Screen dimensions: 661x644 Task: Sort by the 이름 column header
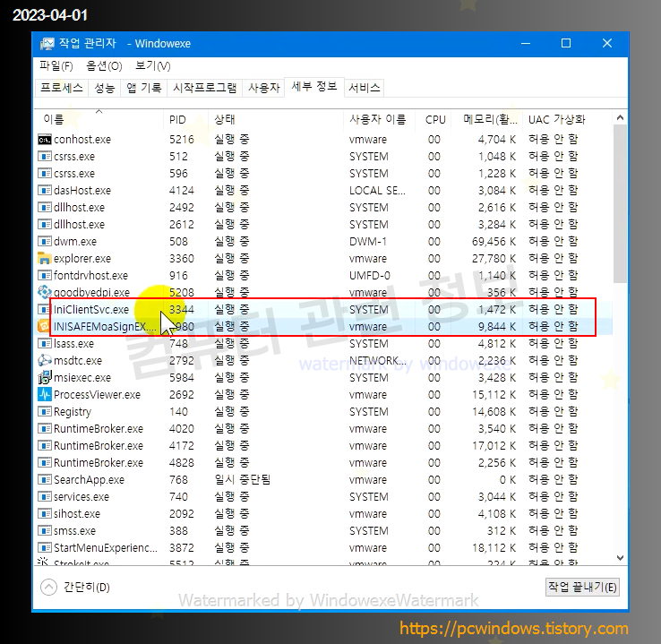click(99, 120)
